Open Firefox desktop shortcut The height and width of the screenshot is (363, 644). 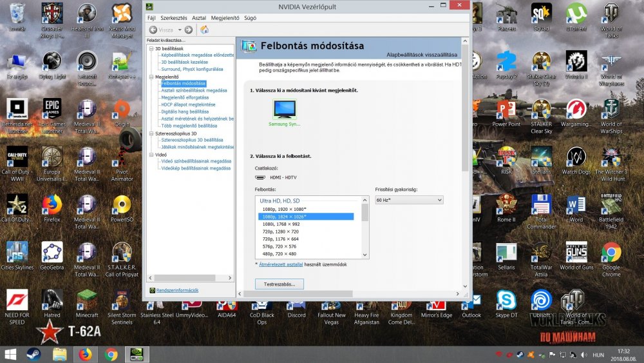pos(52,208)
